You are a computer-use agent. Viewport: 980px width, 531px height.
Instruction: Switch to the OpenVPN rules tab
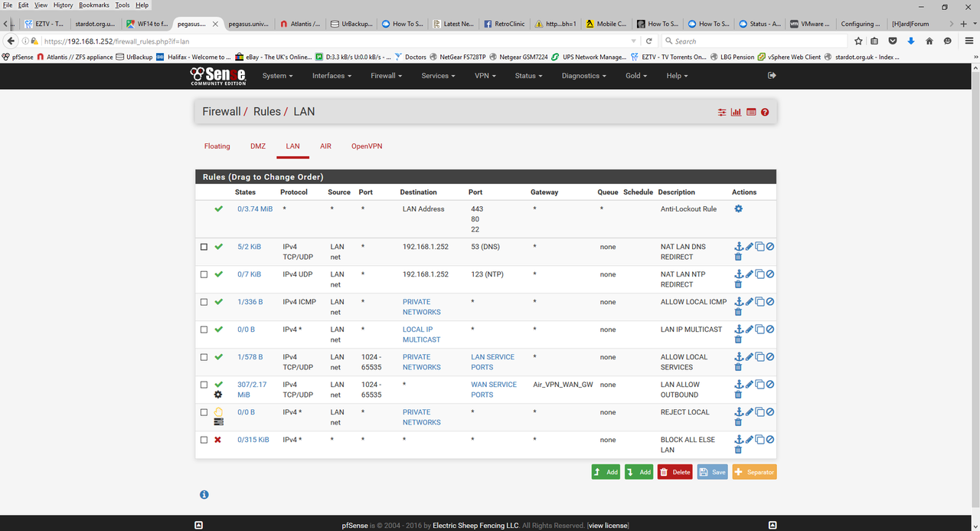[x=366, y=146]
